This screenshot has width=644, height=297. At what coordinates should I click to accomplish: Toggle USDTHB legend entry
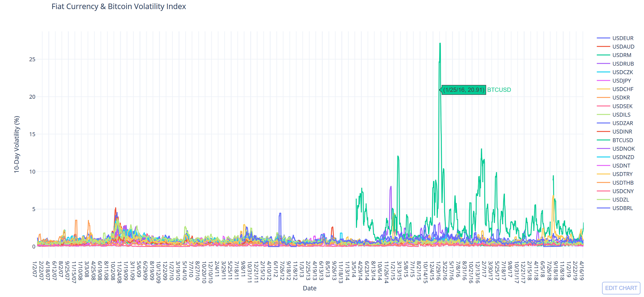615,183
